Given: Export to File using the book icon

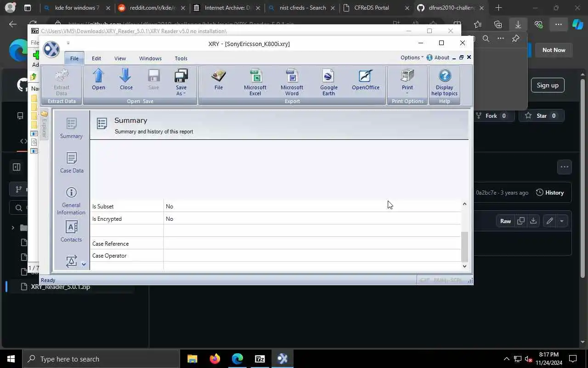Looking at the screenshot, I should click(219, 79).
